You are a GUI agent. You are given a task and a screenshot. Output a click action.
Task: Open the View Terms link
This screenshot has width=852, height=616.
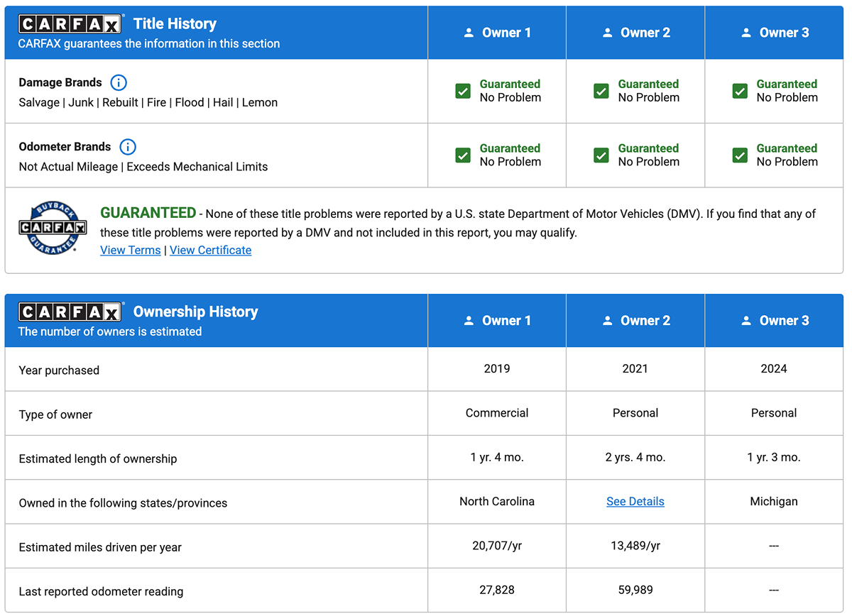[x=131, y=250]
